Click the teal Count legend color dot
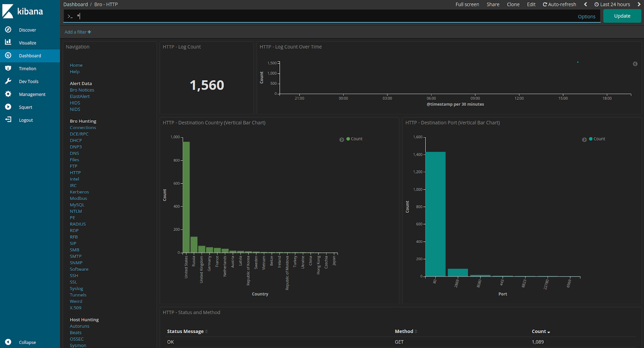 click(x=591, y=139)
